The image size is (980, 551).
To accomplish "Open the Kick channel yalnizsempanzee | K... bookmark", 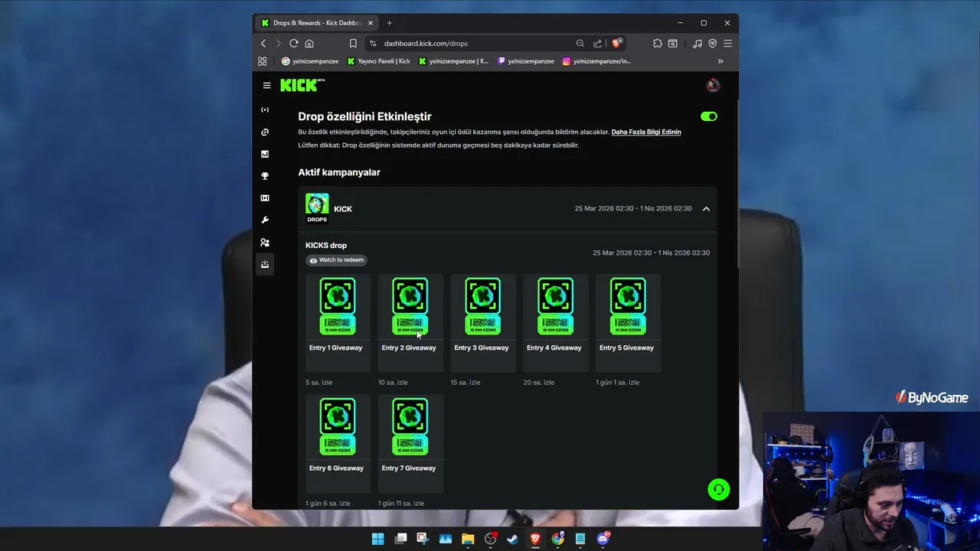I will (x=453, y=61).
